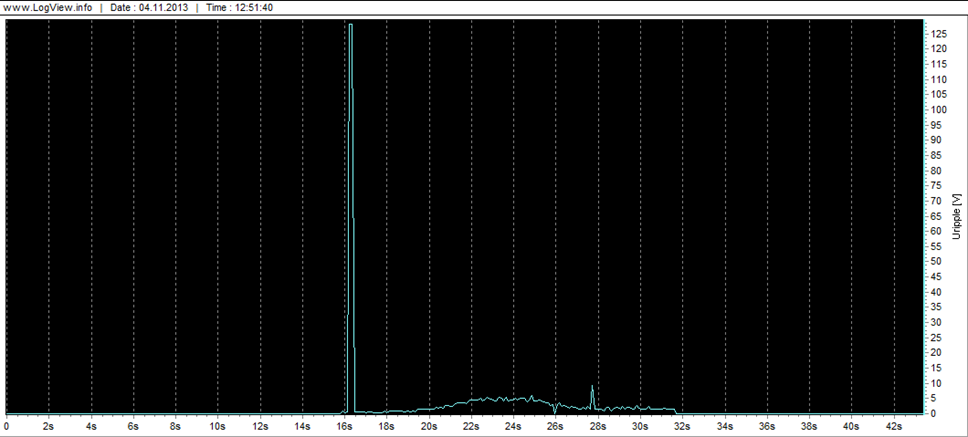Select the Time : 12:51:40 header text
The width and height of the screenshot is (968, 437).
(238, 8)
